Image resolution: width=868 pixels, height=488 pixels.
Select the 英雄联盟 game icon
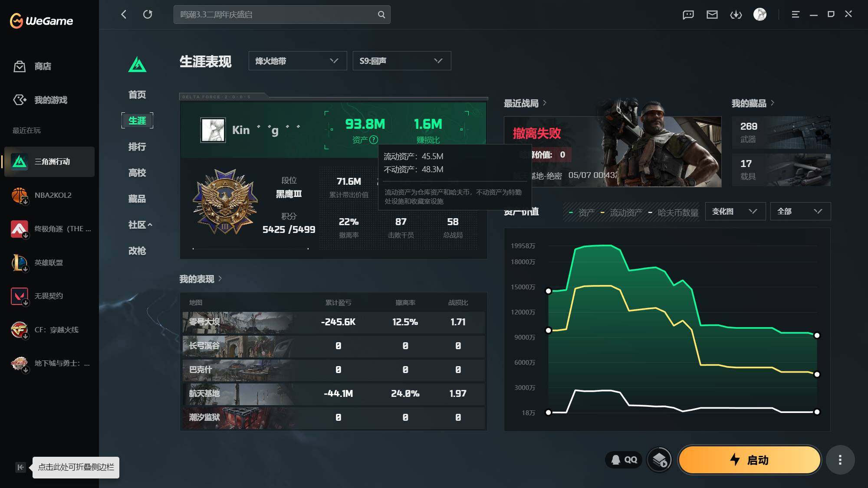pos(20,262)
